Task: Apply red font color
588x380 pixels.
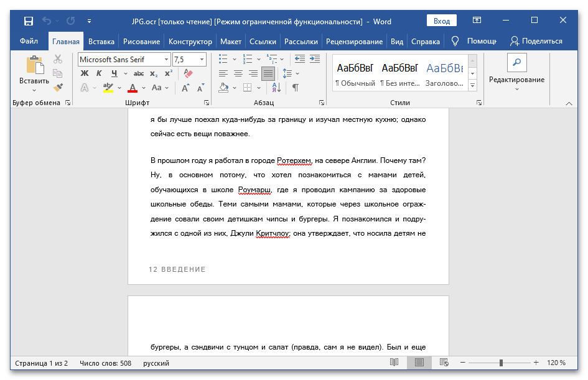Action: (133, 88)
